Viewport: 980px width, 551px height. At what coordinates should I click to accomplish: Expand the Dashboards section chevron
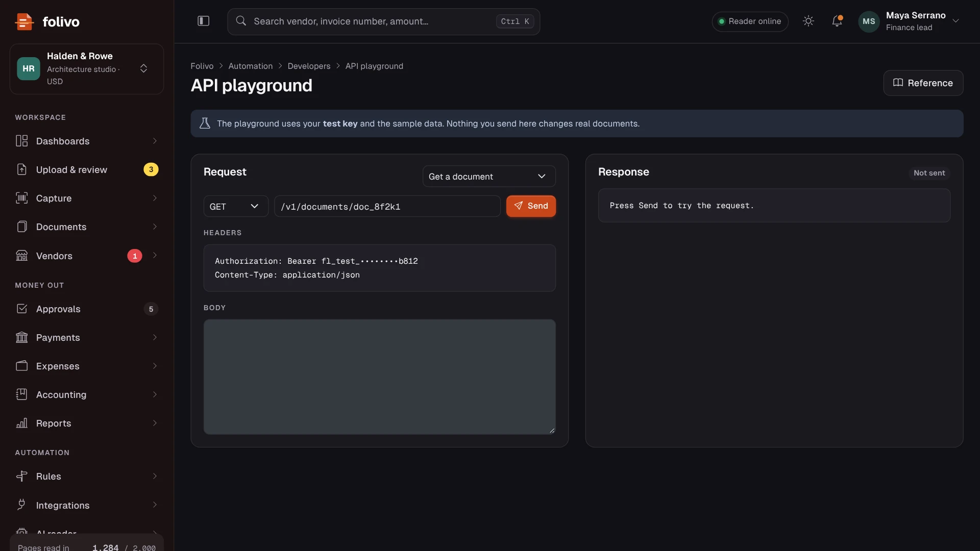tap(155, 141)
